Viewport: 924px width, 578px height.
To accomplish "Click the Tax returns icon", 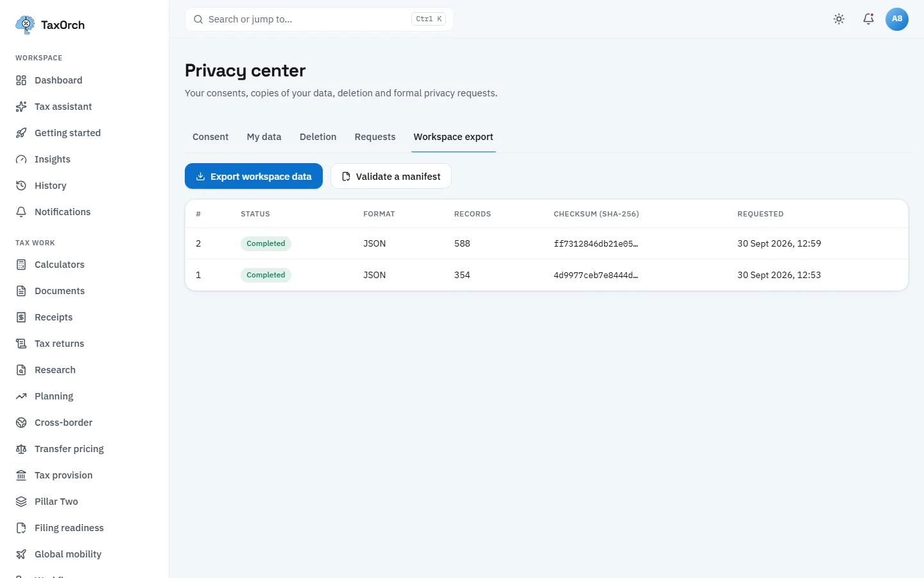I will click(x=21, y=344).
